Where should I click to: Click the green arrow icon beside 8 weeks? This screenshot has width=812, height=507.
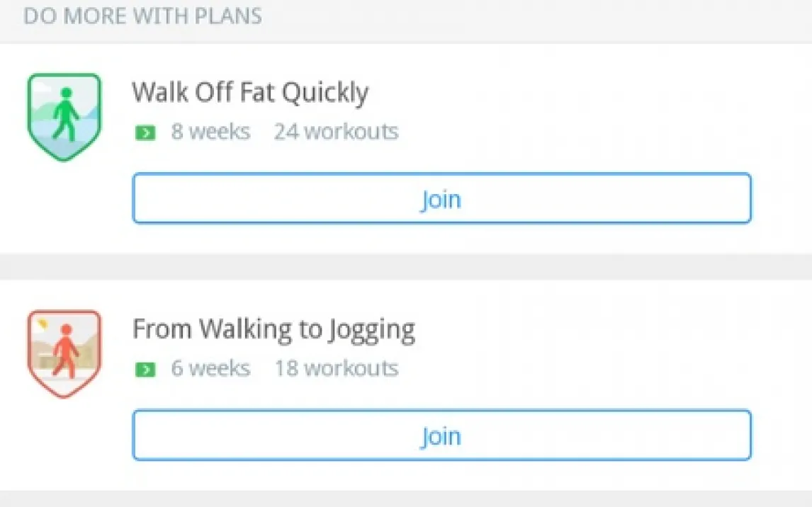click(x=145, y=132)
